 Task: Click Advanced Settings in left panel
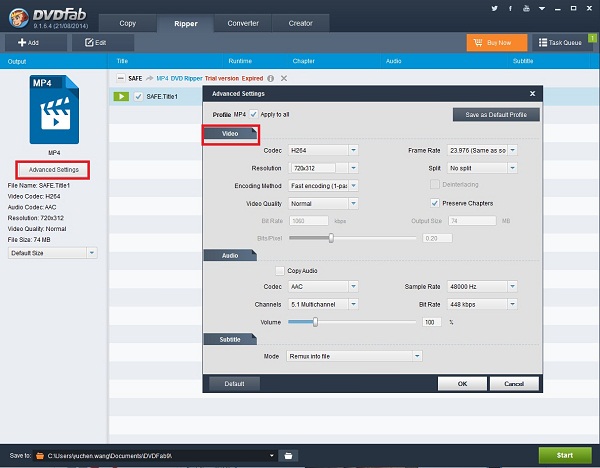[x=54, y=170]
